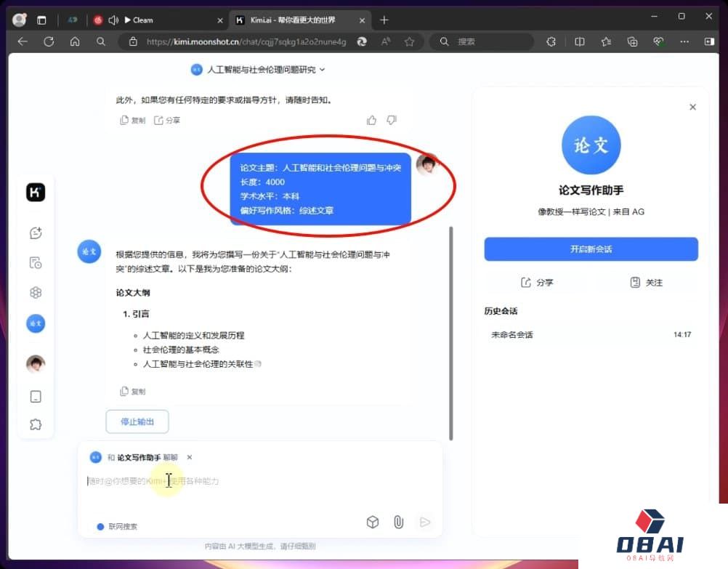Click the Kimi logo in left sidebar
Viewport: 728px width, 569px height.
point(36,193)
